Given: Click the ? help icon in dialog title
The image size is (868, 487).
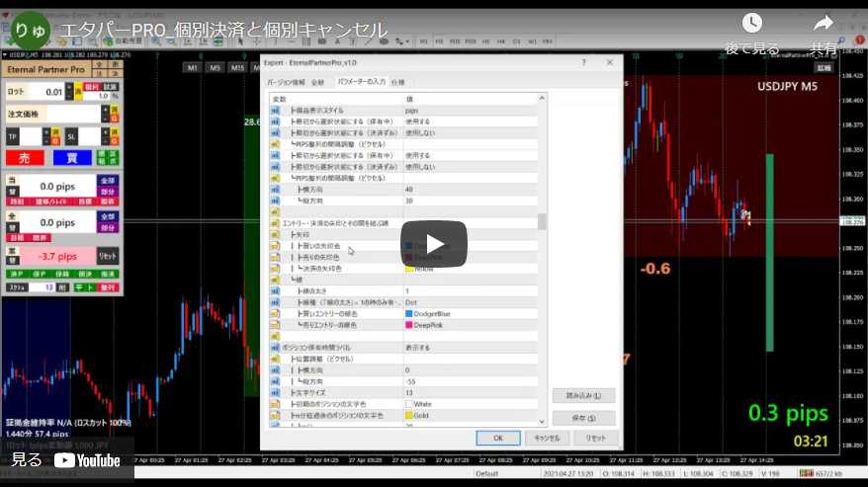Looking at the screenshot, I should point(583,62).
